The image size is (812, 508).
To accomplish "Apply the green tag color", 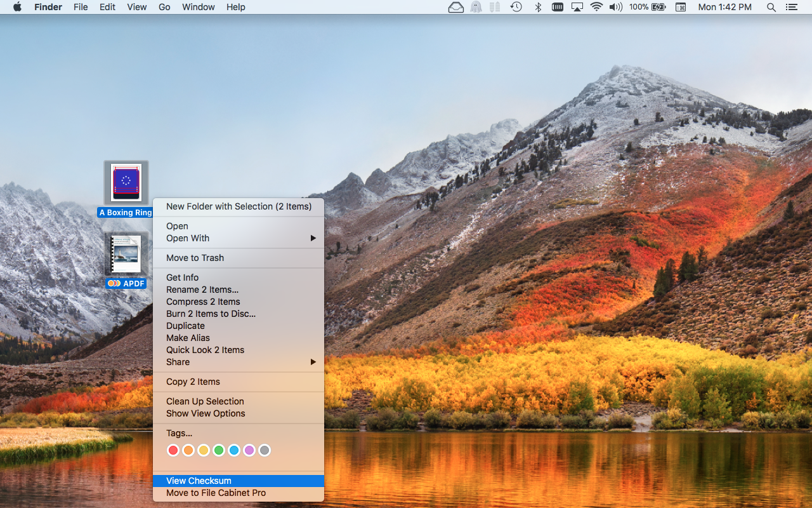I will [x=219, y=450].
